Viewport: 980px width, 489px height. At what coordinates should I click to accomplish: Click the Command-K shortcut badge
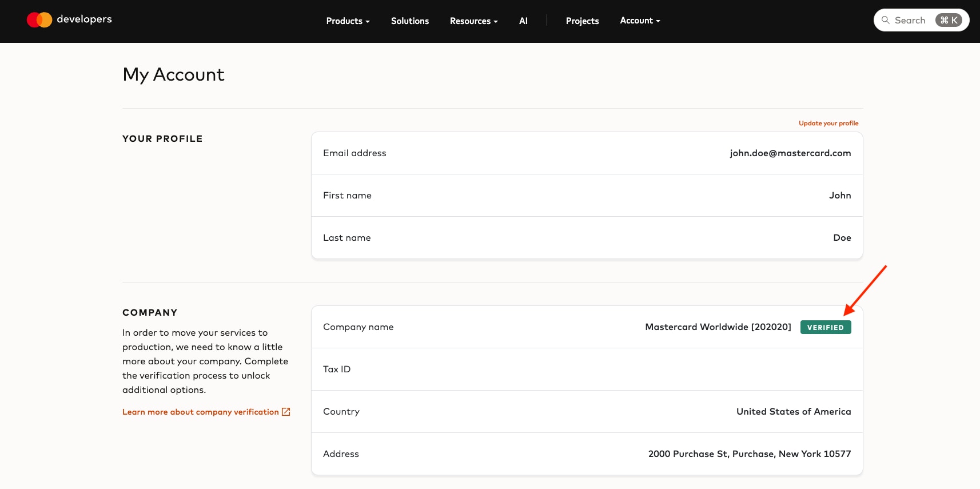pos(949,20)
